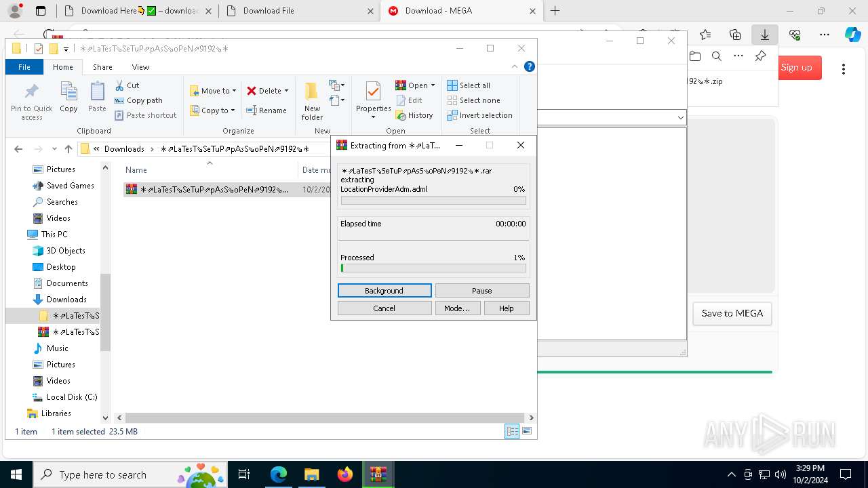Click Paste shortcut in ribbon
Image resolution: width=868 pixels, height=488 pixels.
point(145,115)
